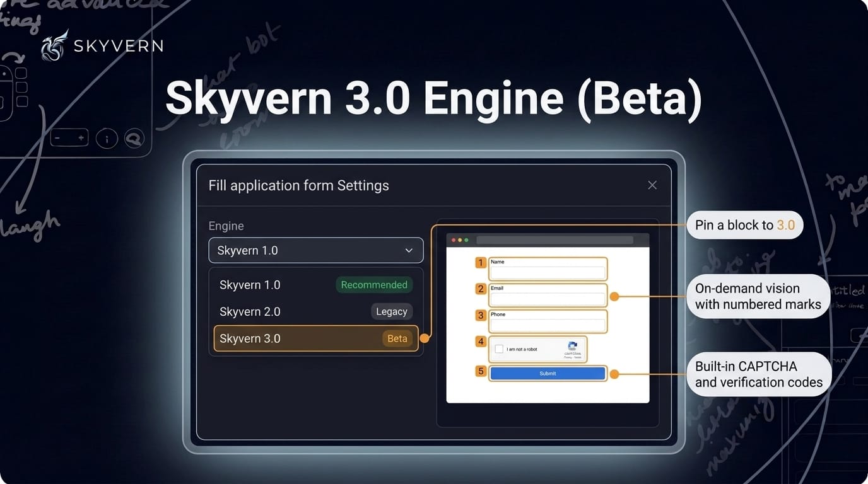Image resolution: width=868 pixels, height=484 pixels.
Task: Focus the Email input field in preview form
Action: click(548, 299)
